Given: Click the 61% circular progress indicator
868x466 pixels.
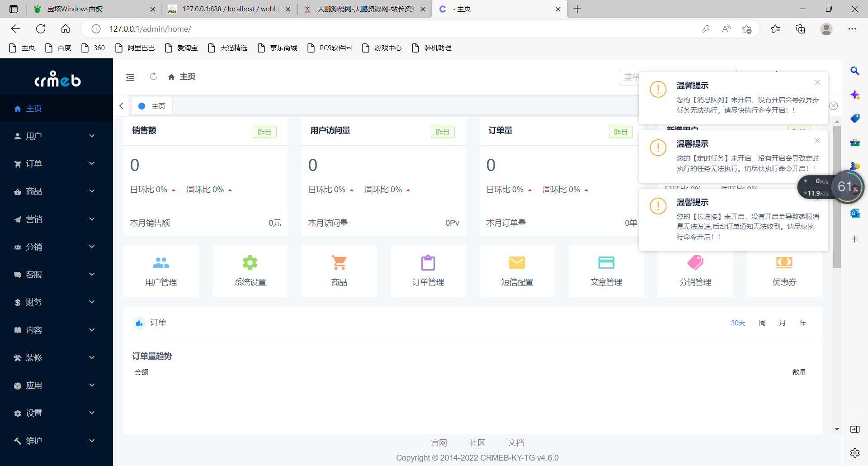Looking at the screenshot, I should 849,187.
